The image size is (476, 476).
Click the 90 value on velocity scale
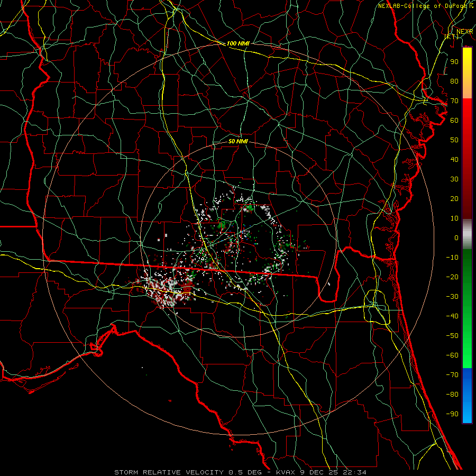(x=454, y=62)
